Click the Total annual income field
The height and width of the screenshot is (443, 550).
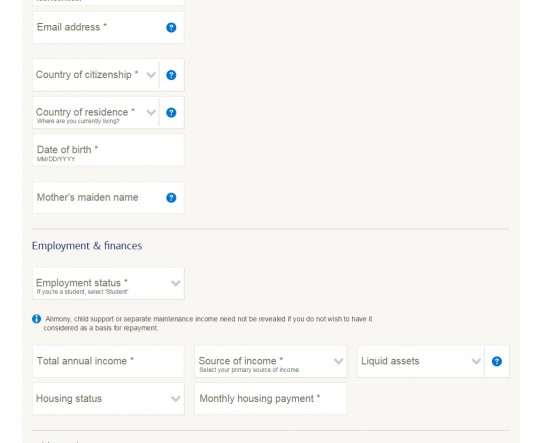coord(108,361)
